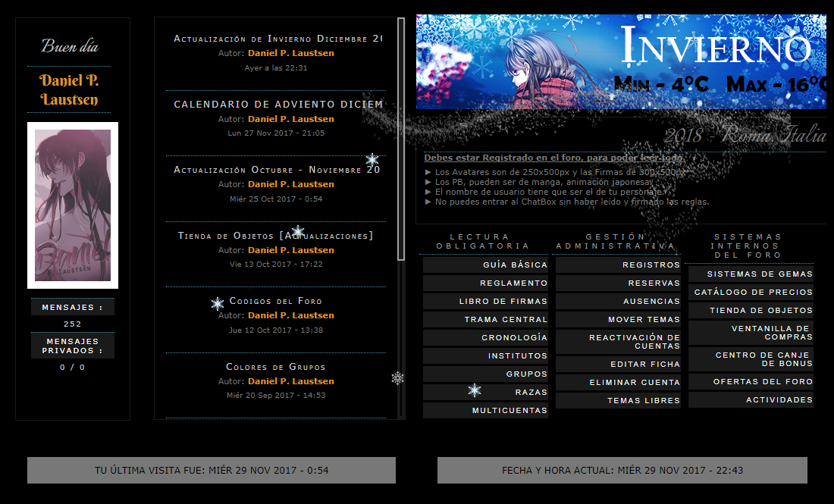Open topic Actualización de Invierno Diciembre
This screenshot has height=504, width=834.
coord(277,39)
